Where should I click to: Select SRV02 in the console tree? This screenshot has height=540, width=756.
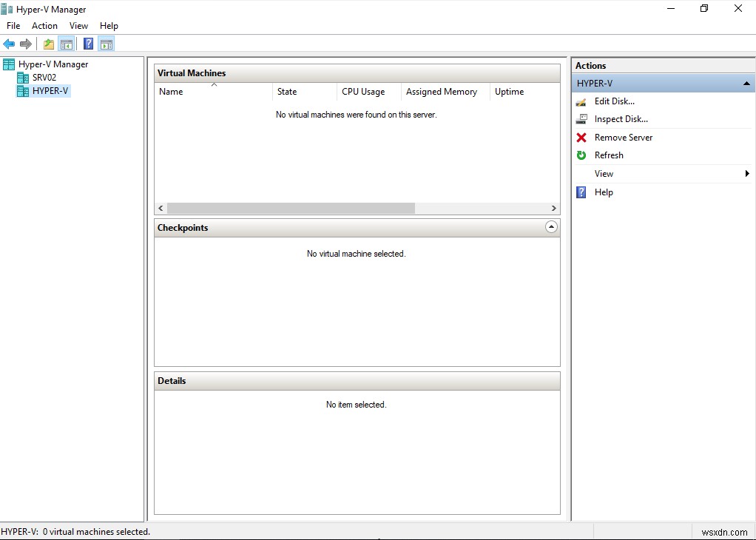[x=44, y=78]
